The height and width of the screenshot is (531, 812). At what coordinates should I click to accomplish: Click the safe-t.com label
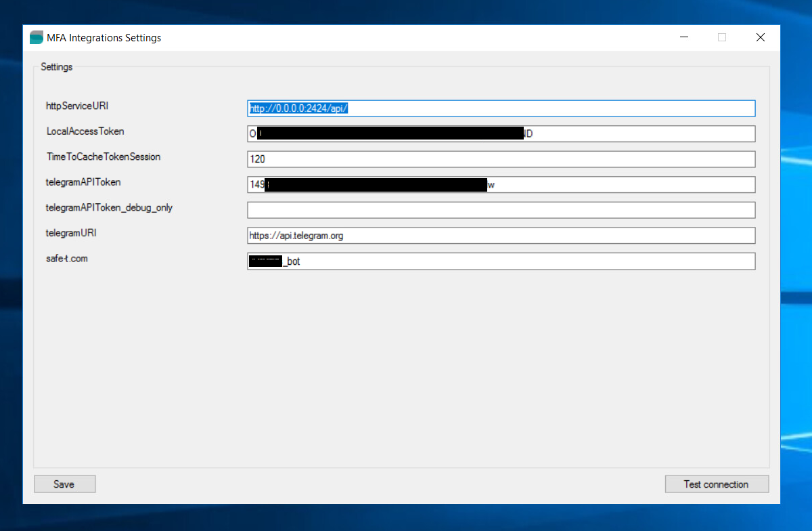(67, 259)
